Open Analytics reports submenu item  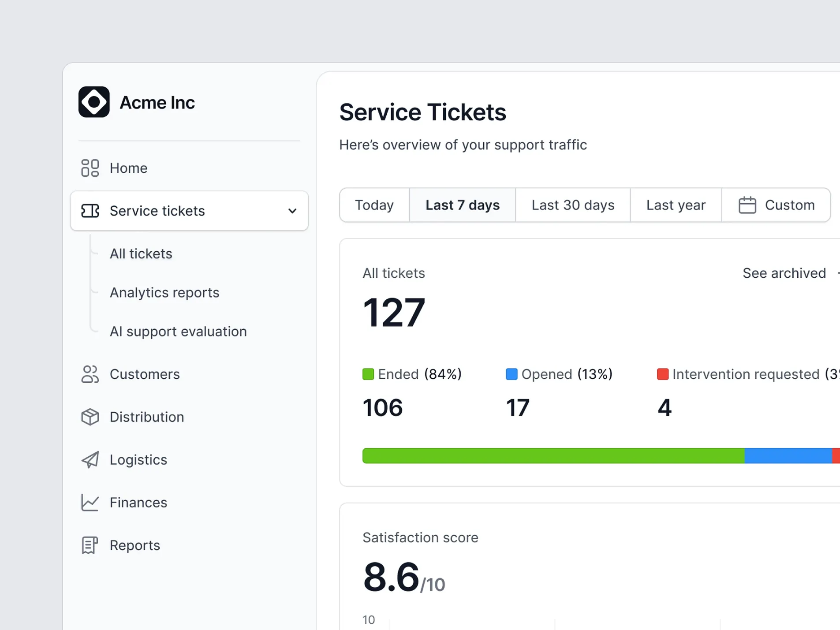[164, 292]
